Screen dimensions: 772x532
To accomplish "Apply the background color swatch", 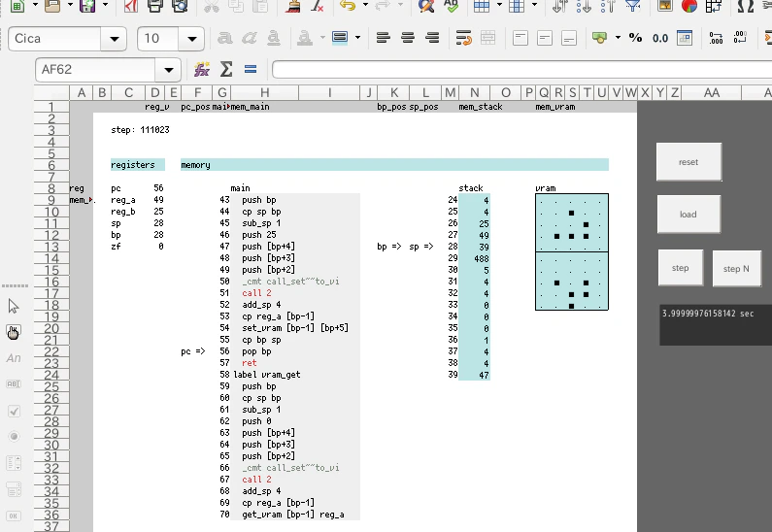I will [340, 38].
